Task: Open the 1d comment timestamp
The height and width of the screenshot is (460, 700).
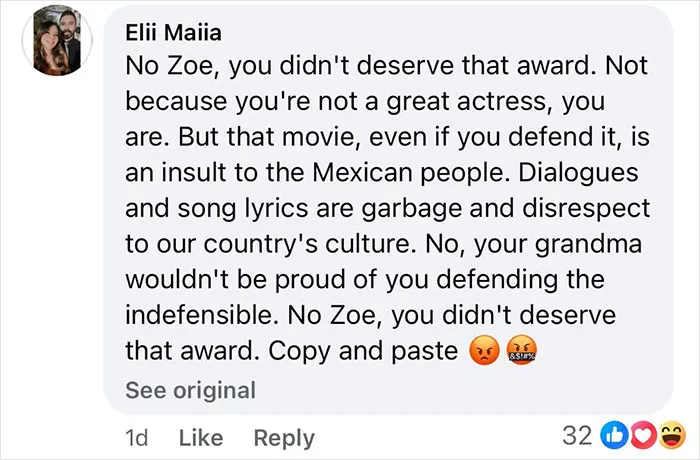Action: tap(137, 437)
